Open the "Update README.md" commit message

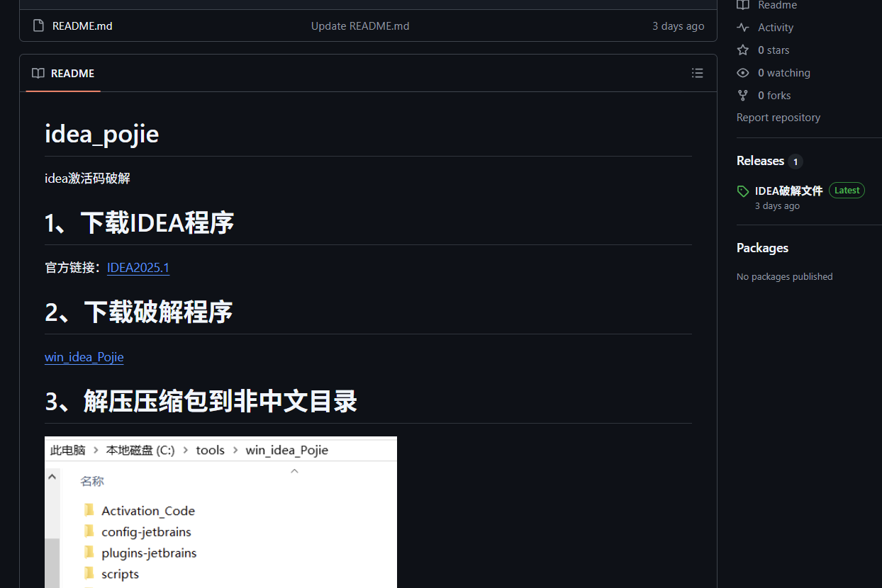[x=360, y=26]
